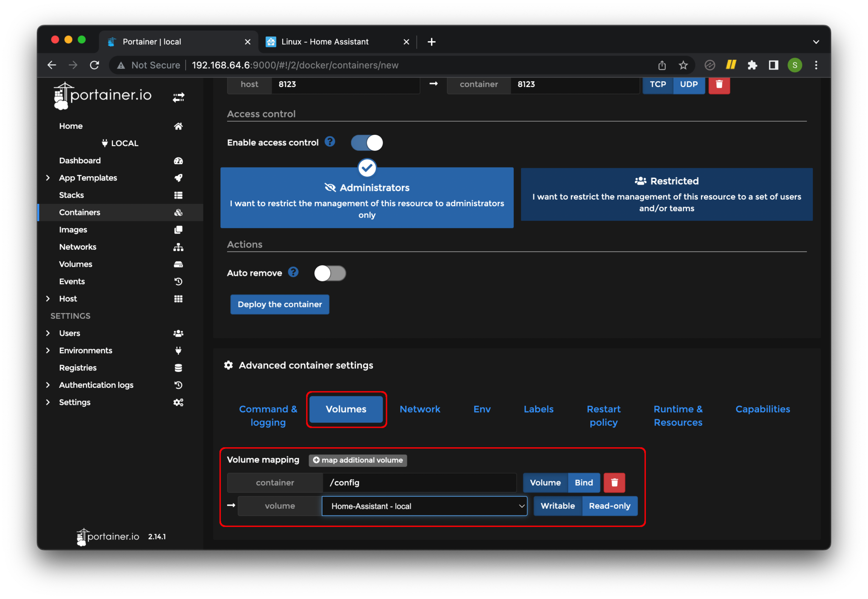The image size is (868, 599).
Task: Expand App Templates chevron
Action: coord(48,178)
